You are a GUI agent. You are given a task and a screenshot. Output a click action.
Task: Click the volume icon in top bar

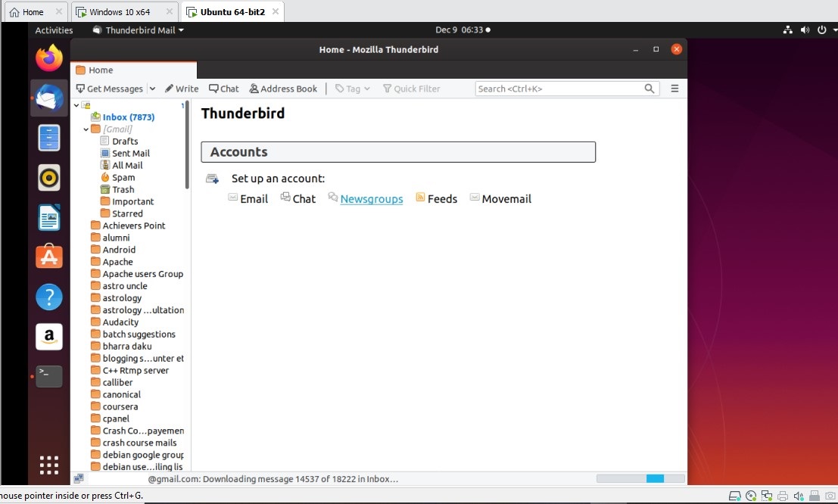click(805, 30)
